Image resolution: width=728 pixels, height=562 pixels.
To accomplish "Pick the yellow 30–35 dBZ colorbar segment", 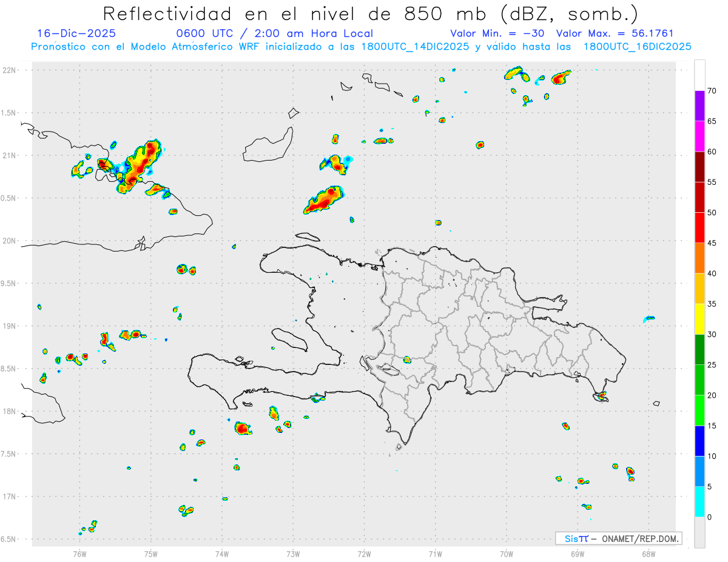I will [699, 319].
